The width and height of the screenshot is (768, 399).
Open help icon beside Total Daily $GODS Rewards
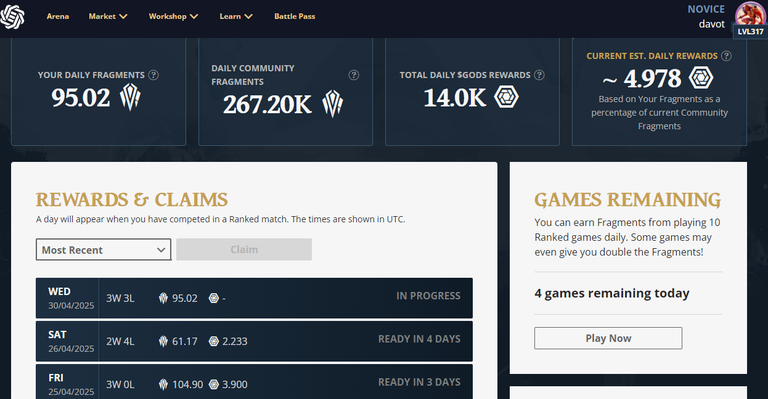click(539, 75)
